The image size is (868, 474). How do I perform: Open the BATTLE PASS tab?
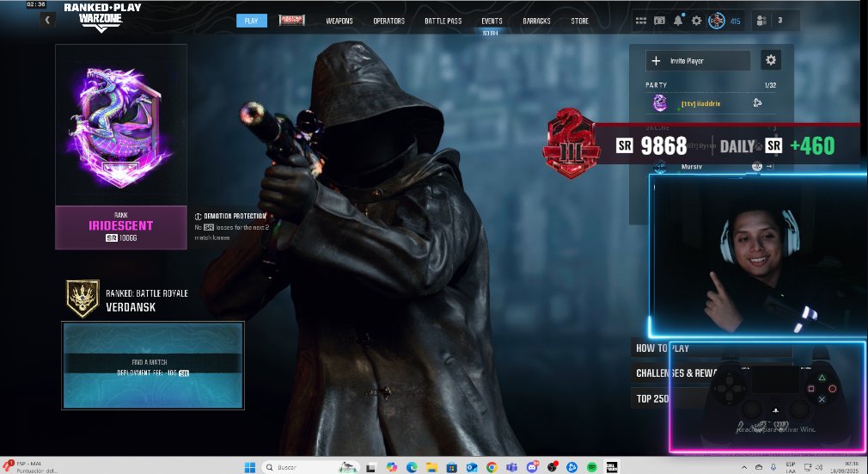click(443, 21)
